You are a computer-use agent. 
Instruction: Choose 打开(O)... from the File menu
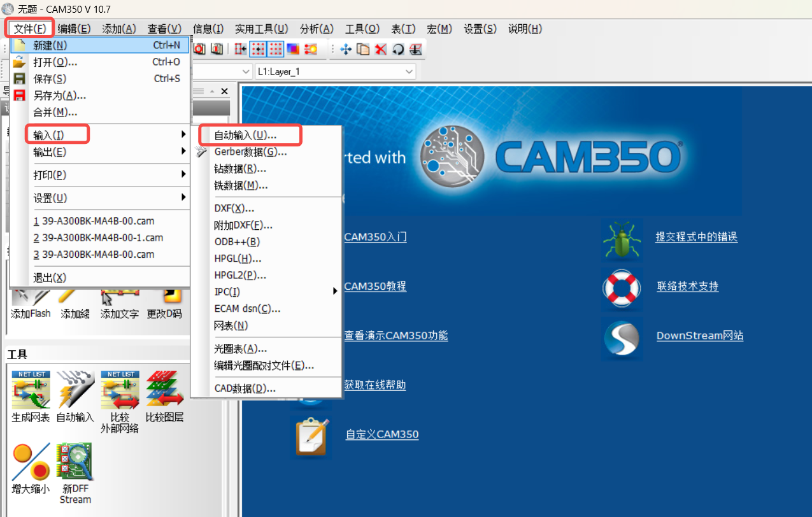click(100, 62)
